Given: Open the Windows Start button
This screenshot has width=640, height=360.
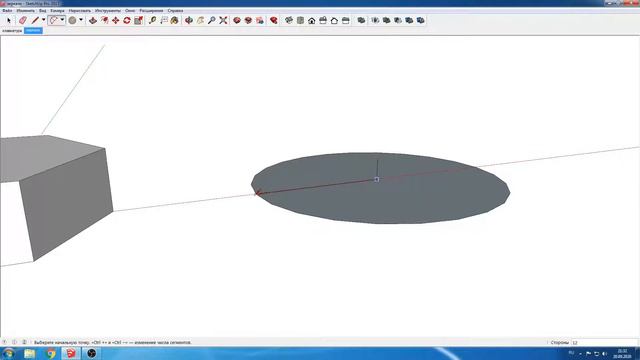Looking at the screenshot, I should click(x=9, y=353).
